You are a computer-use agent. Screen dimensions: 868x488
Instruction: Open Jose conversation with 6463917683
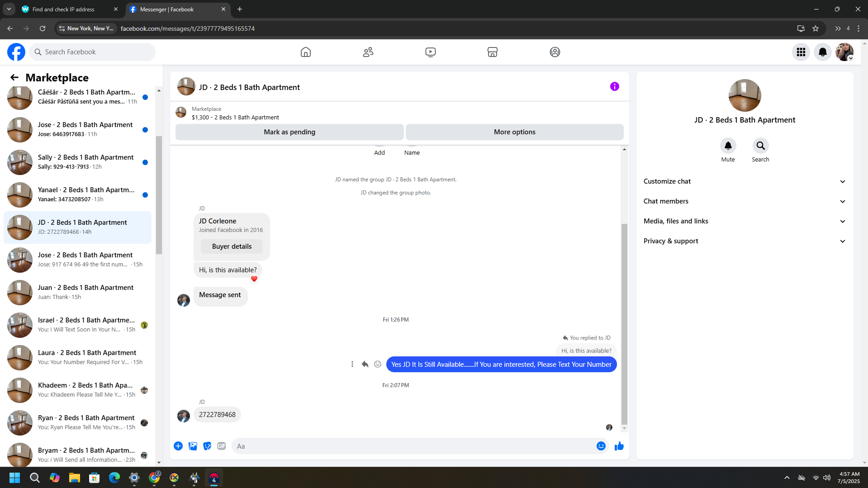78,129
